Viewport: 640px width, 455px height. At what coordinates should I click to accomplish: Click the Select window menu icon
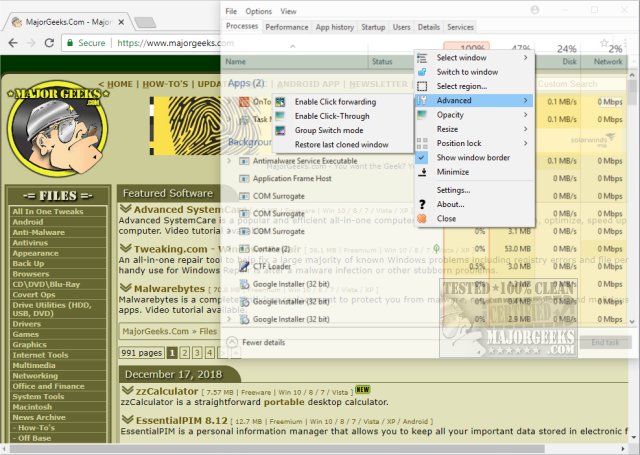[422, 58]
